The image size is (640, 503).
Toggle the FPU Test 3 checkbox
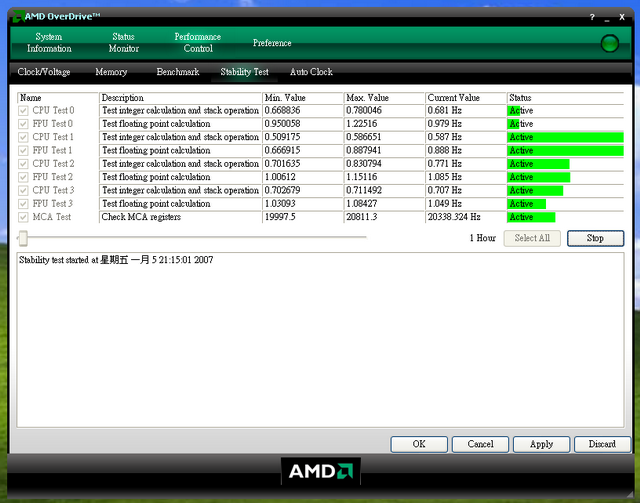pyautogui.click(x=23, y=204)
